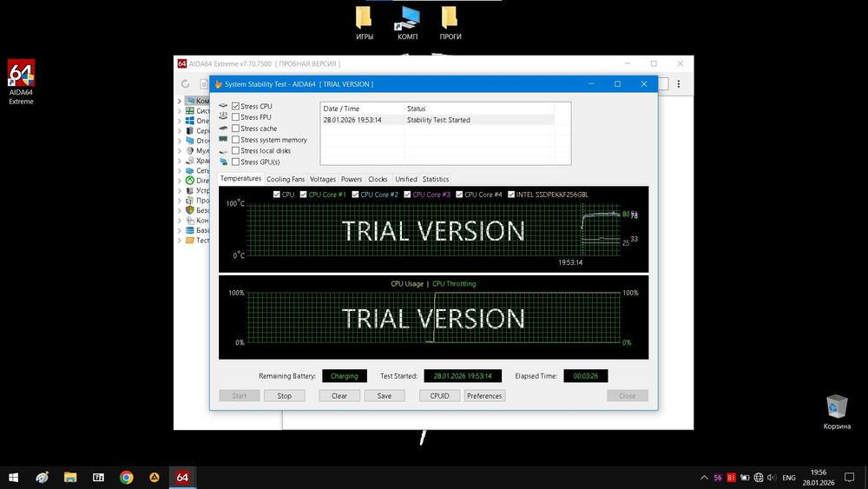This screenshot has width=868, height=489.
Task: Select the Корзина recycle bin icon
Action: (837, 412)
